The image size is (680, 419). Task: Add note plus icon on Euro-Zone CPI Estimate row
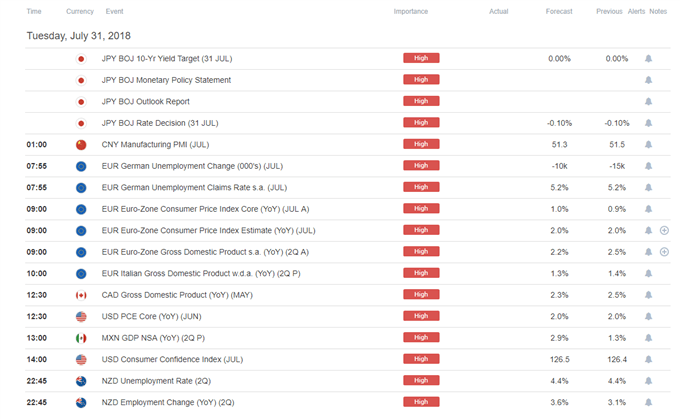point(664,230)
